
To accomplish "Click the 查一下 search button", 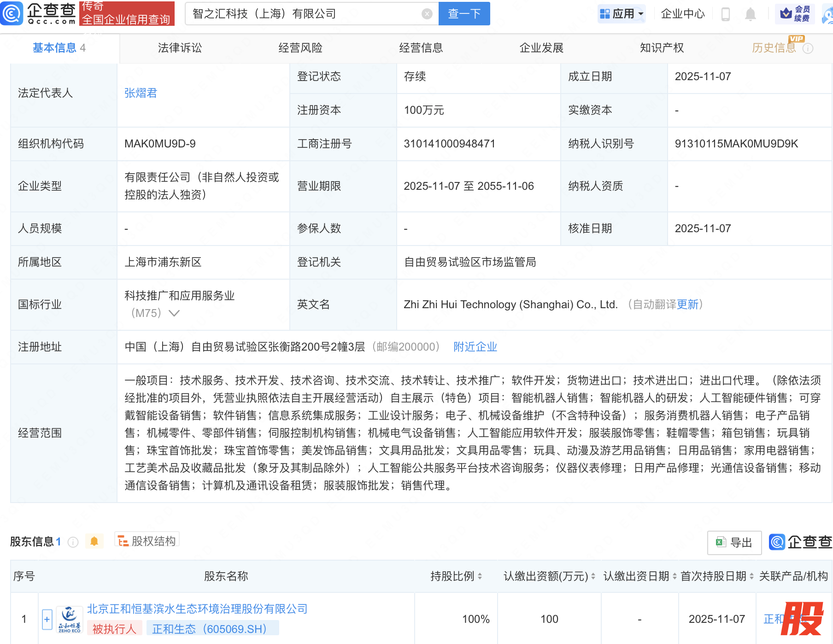I will (464, 14).
